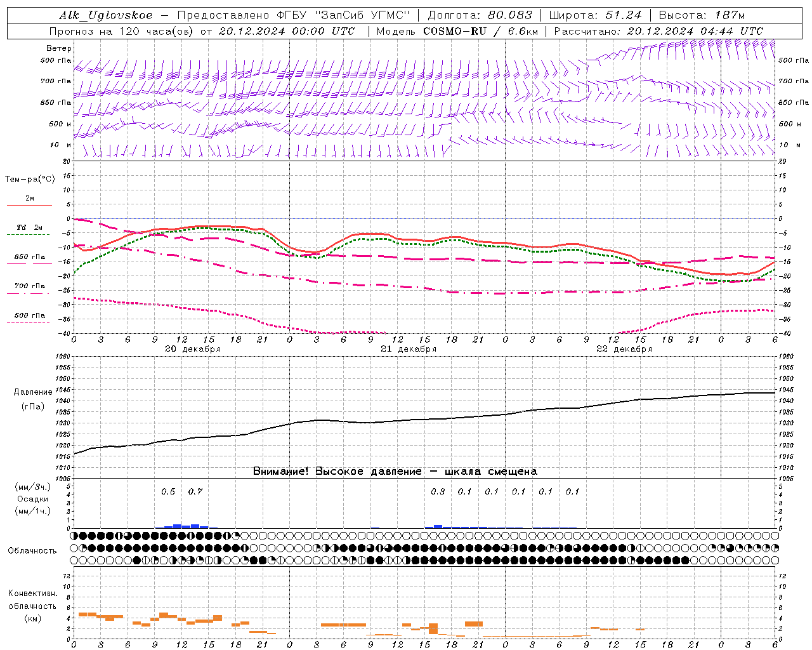Click the 0.3 precipitation amount value
Viewport: 812px width, 650px height.
(x=438, y=491)
